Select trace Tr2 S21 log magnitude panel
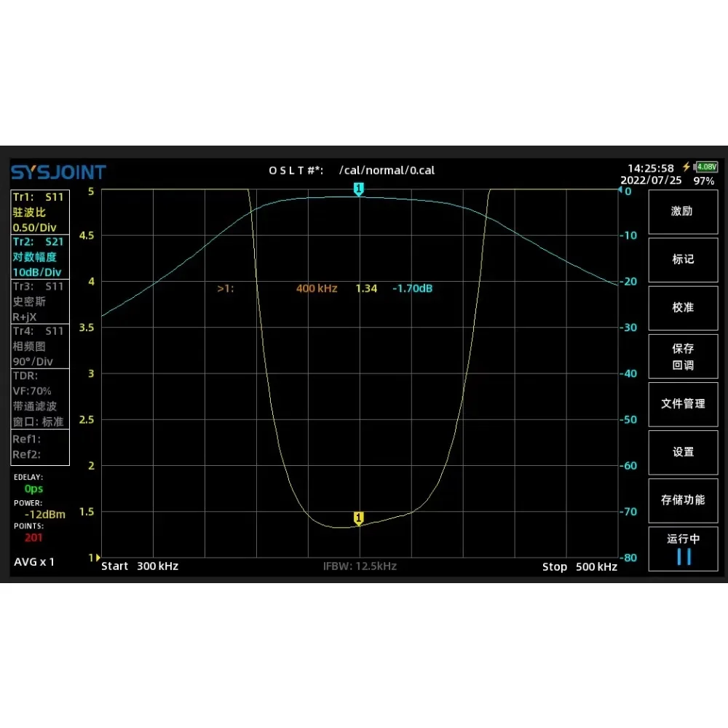 [40, 257]
